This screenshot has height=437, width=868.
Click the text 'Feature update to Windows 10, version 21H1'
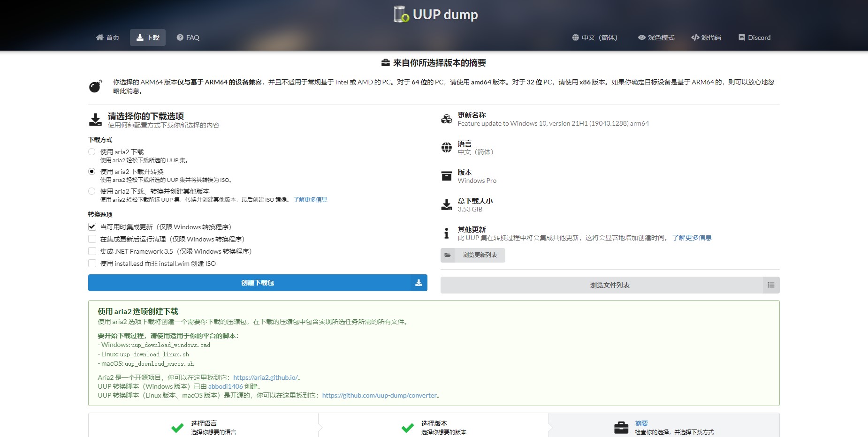coord(523,124)
